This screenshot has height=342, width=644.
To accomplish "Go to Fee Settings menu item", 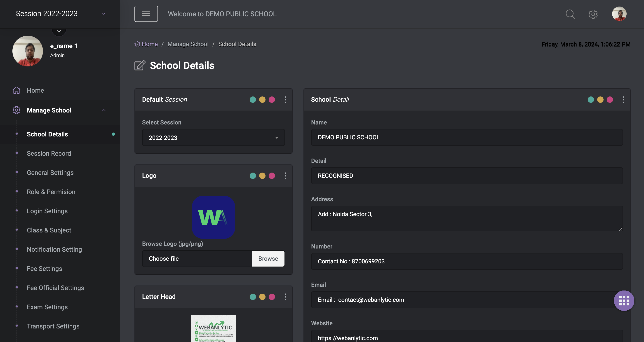I will tap(44, 269).
